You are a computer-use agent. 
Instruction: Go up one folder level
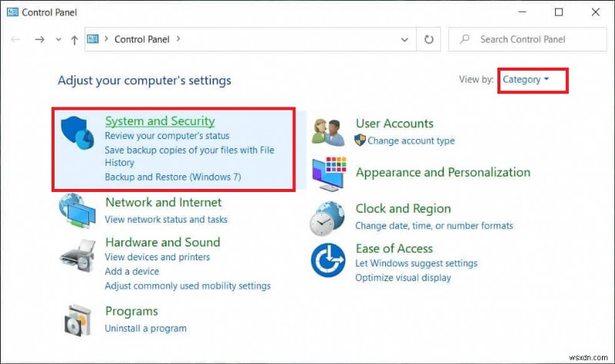[x=74, y=39]
